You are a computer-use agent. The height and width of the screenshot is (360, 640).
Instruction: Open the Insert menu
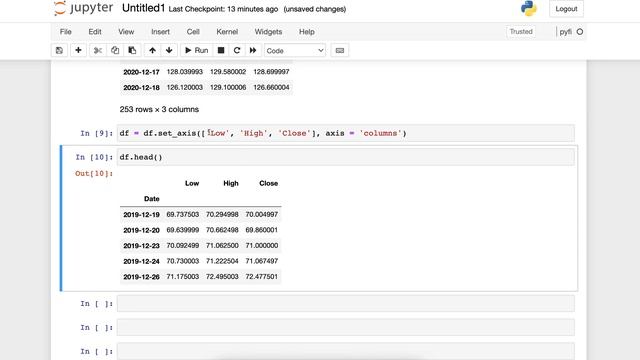click(x=160, y=32)
